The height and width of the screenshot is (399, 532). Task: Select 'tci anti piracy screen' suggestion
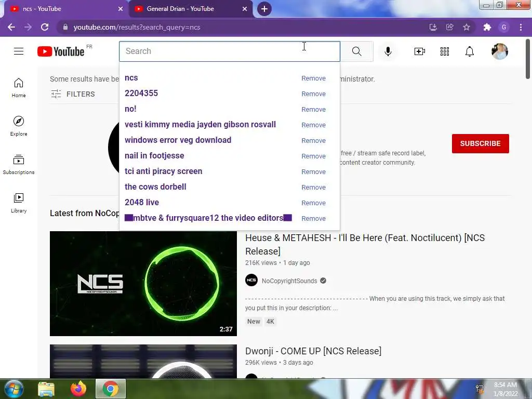pos(163,171)
